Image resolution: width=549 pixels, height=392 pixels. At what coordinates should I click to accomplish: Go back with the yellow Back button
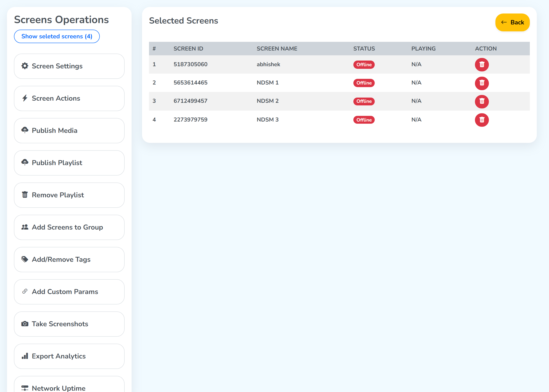[512, 22]
